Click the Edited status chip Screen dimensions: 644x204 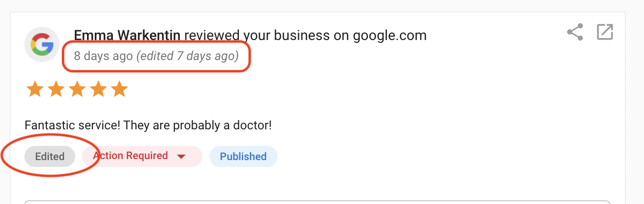(50, 156)
